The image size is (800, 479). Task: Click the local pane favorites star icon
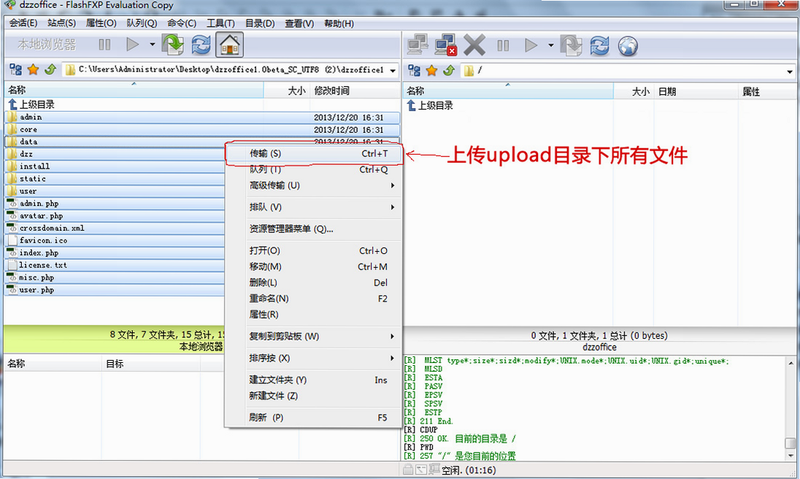coord(33,70)
